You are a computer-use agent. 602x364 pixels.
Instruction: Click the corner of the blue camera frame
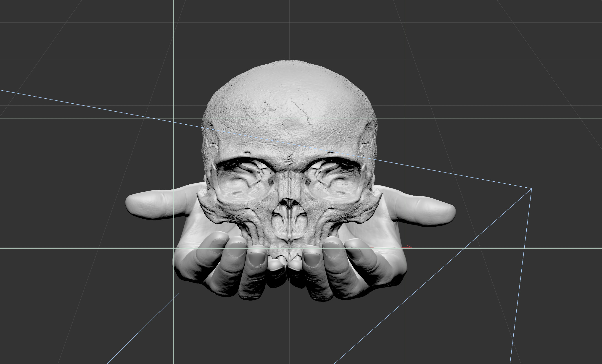531,189
